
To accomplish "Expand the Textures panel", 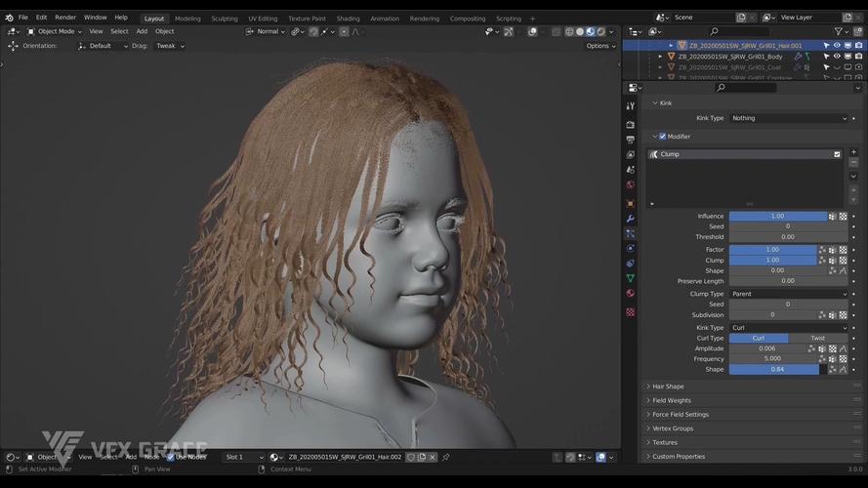I will (x=664, y=442).
